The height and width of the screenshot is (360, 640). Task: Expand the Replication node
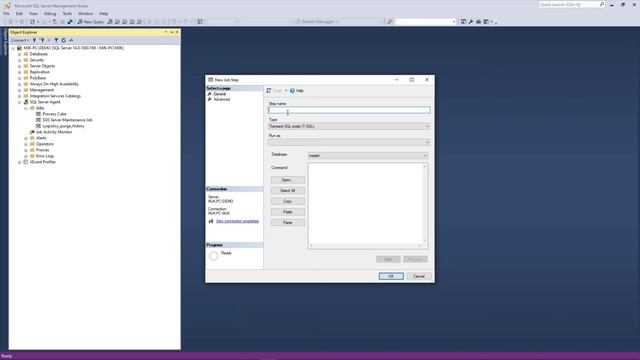tap(20, 72)
